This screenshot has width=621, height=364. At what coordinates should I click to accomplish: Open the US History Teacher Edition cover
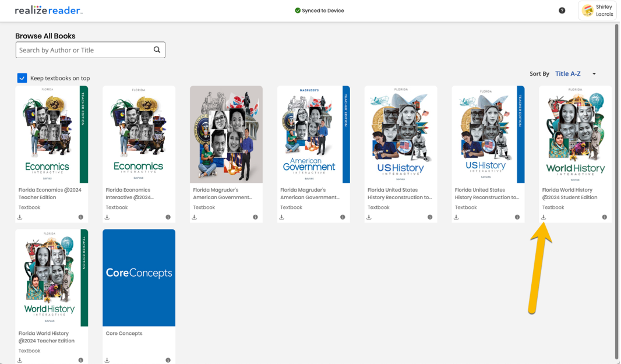tap(488, 135)
